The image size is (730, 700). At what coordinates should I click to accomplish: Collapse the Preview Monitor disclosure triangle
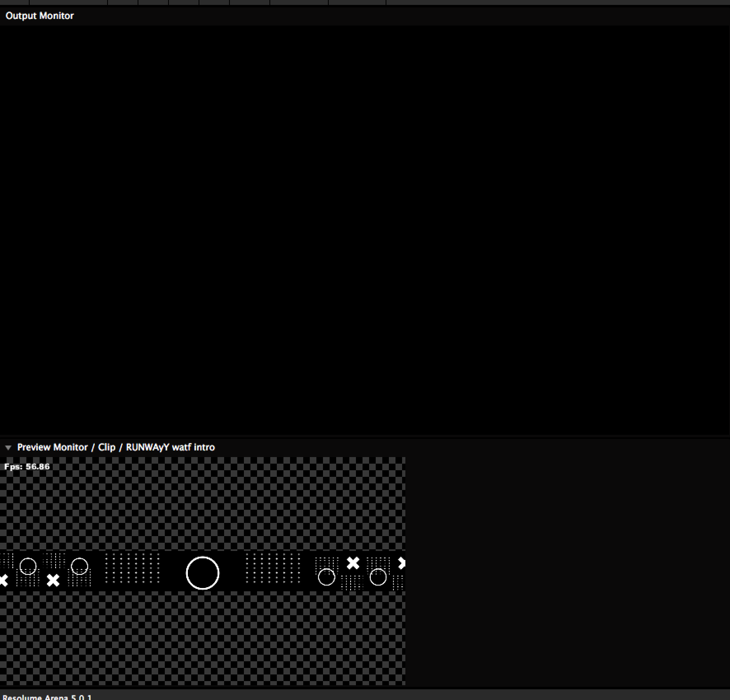(8, 448)
